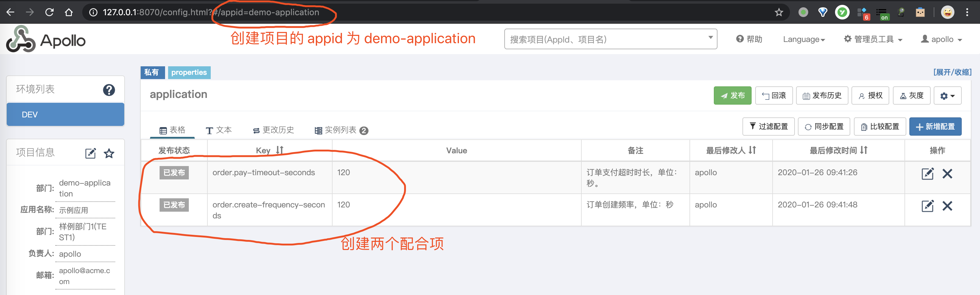
Task: Edit the order.pay-timeout-seconds config item
Action: pos(928,174)
